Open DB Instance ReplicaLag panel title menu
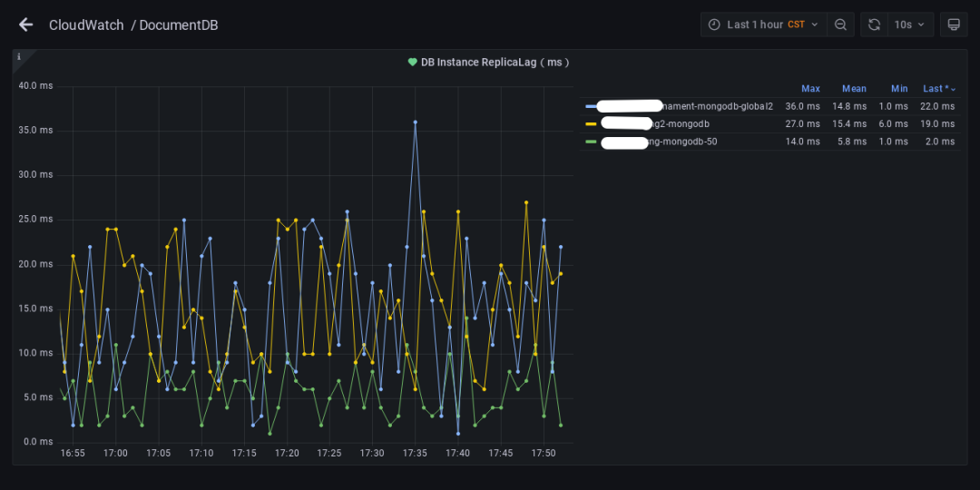Image resolution: width=980 pixels, height=490 pixels. [495, 62]
